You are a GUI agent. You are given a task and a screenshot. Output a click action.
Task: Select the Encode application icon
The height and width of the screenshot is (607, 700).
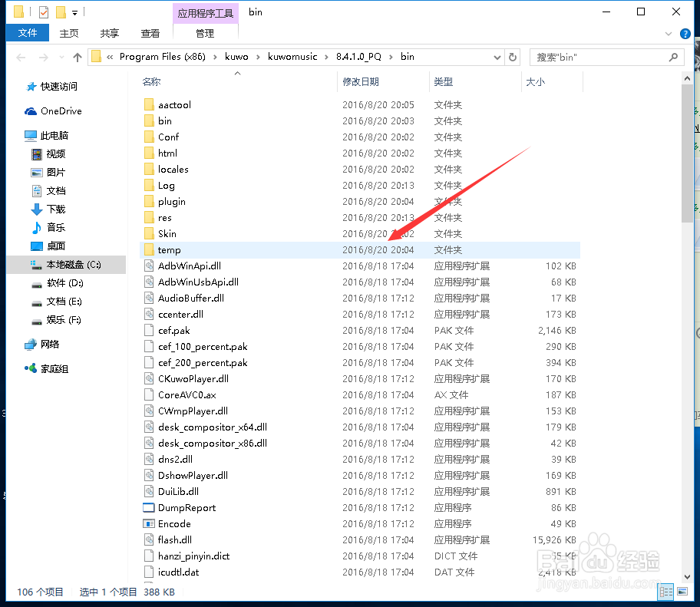[x=149, y=523]
